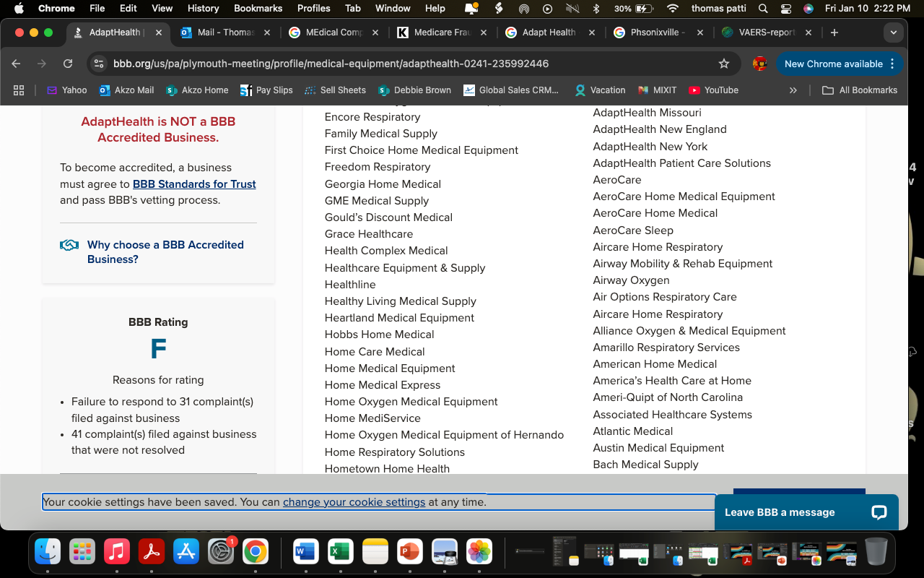Screen dimensions: 924x578
Task: Switch to the Medicare Fraud tab
Action: point(442,33)
